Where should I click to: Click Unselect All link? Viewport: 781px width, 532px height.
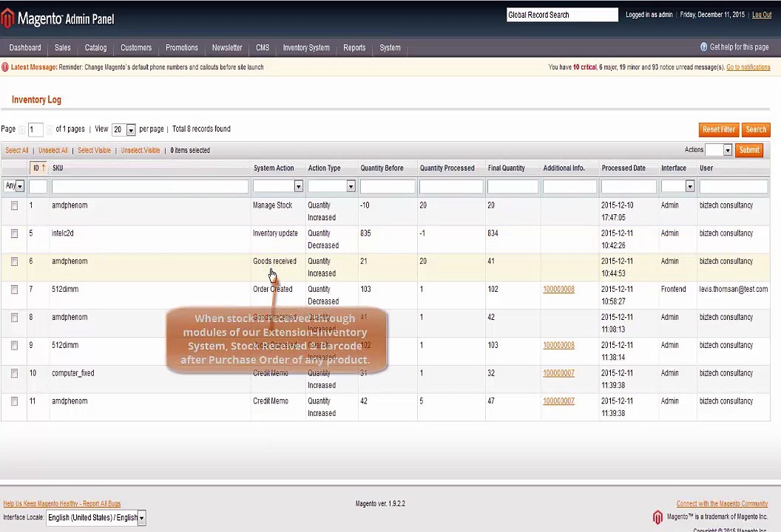[x=53, y=150]
